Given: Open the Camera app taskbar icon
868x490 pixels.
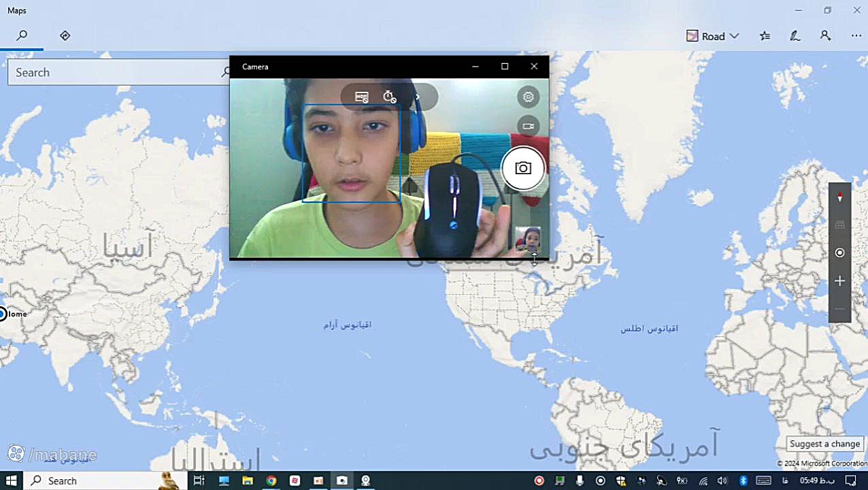Looking at the screenshot, I should pyautogui.click(x=342, y=480).
